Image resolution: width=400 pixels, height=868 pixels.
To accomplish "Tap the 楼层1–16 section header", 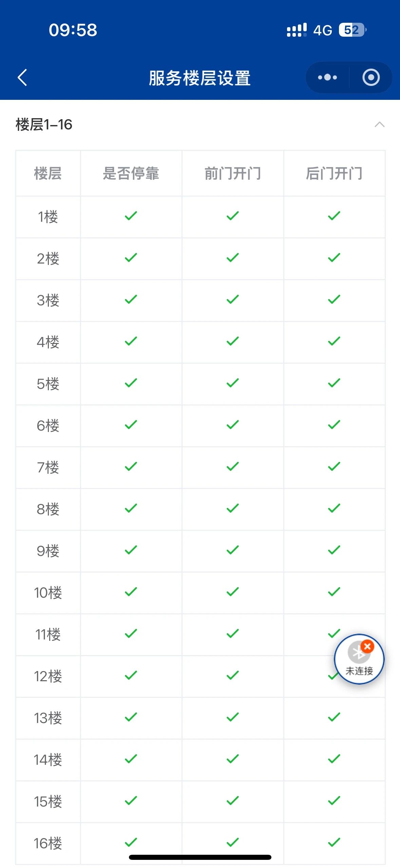I will coord(44,125).
